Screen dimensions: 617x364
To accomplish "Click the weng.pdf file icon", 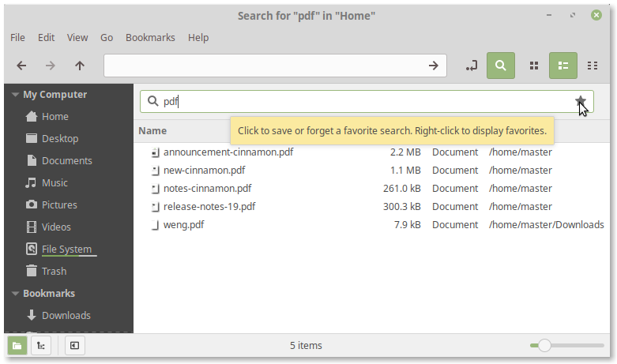I will [x=155, y=225].
